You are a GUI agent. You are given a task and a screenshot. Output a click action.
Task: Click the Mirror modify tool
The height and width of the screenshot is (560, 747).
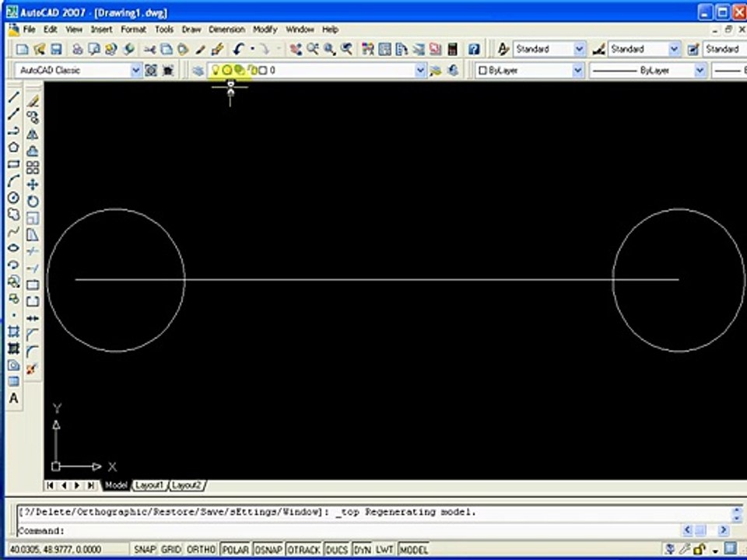point(33,135)
